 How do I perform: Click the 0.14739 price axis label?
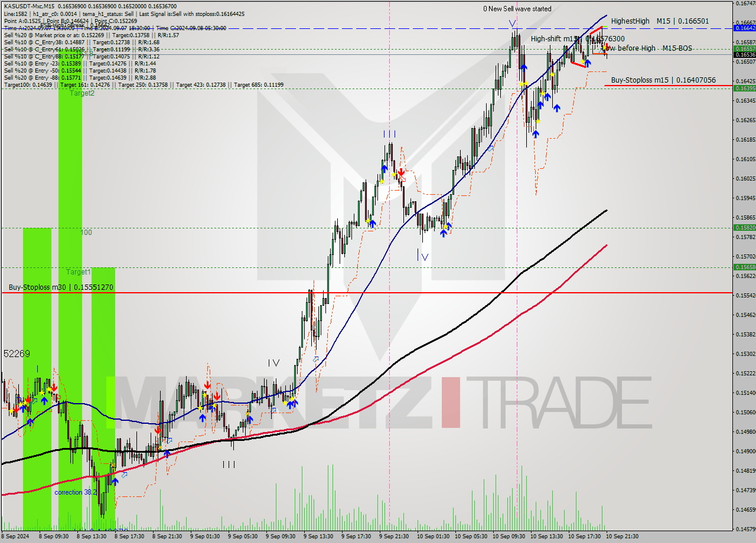[744, 490]
